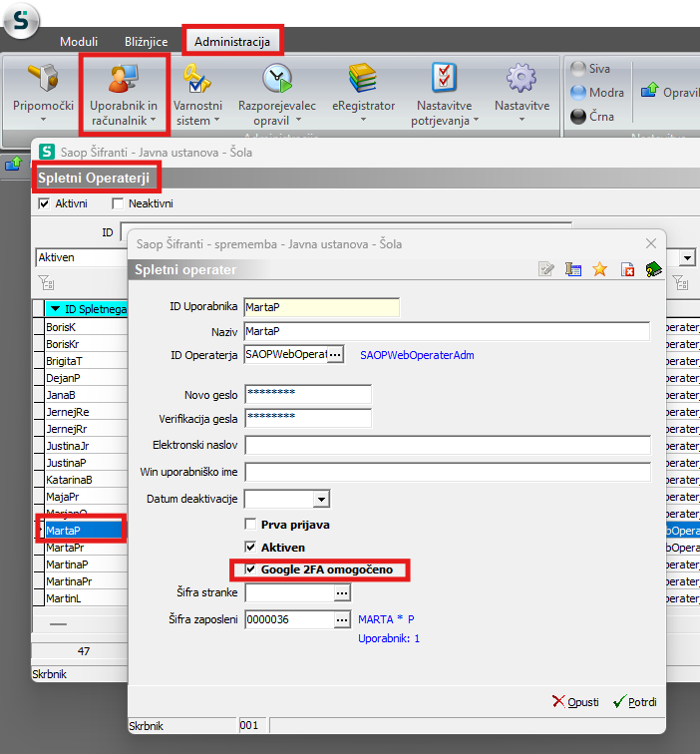This screenshot has width=700, height=754.
Task: Toggle the Prva prijava checkbox
Action: (250, 524)
